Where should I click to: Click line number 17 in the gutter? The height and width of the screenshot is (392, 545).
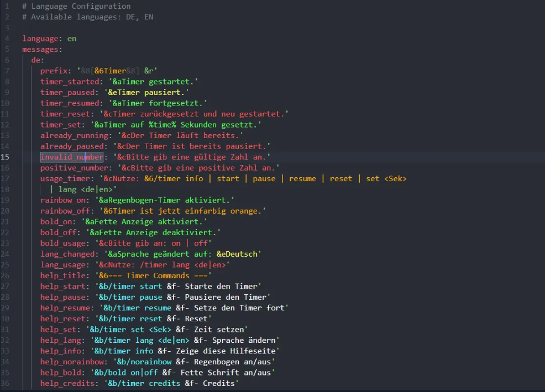5,178
